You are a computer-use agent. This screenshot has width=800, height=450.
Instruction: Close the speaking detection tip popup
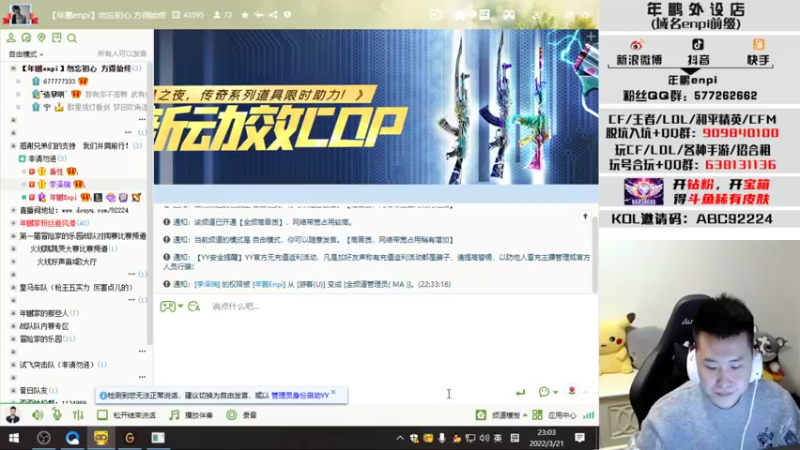(x=333, y=392)
